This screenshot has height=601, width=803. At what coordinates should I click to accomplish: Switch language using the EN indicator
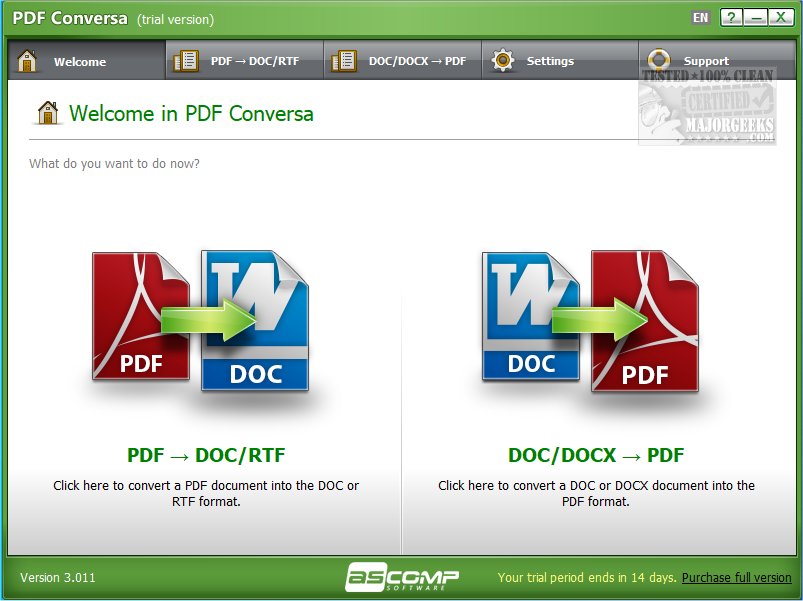(700, 18)
